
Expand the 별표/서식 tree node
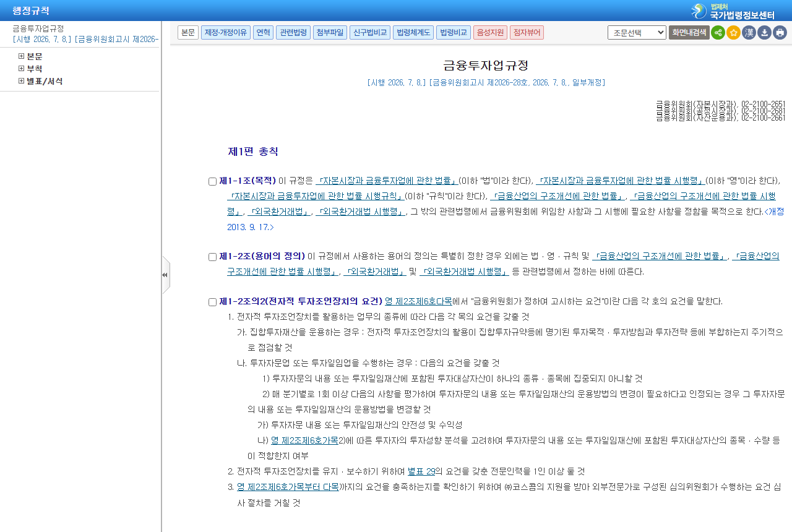click(21, 81)
